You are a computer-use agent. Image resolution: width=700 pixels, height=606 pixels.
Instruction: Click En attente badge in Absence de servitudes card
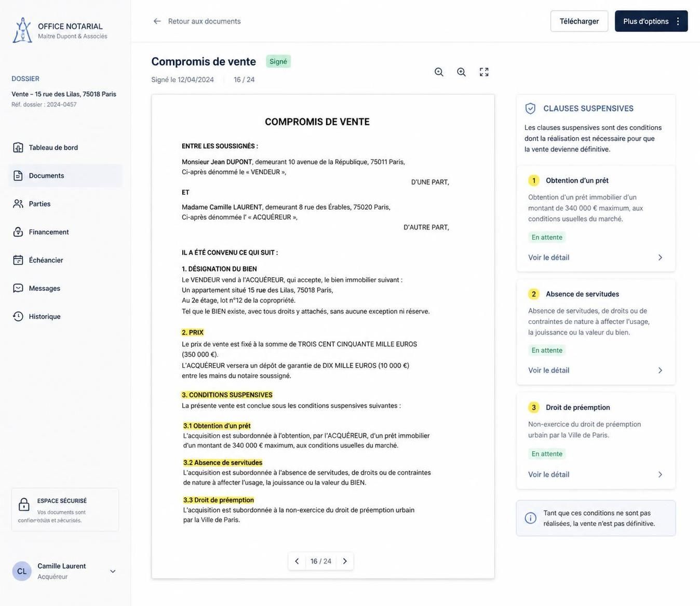click(547, 351)
